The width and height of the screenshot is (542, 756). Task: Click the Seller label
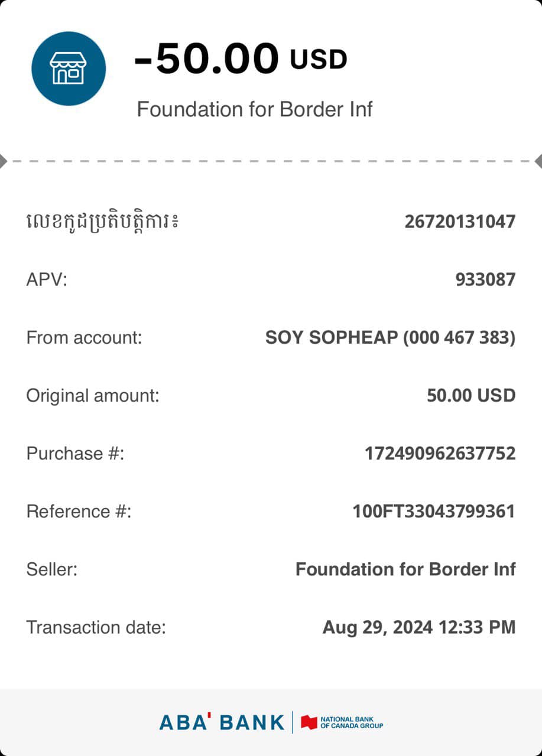pyautogui.click(x=52, y=569)
